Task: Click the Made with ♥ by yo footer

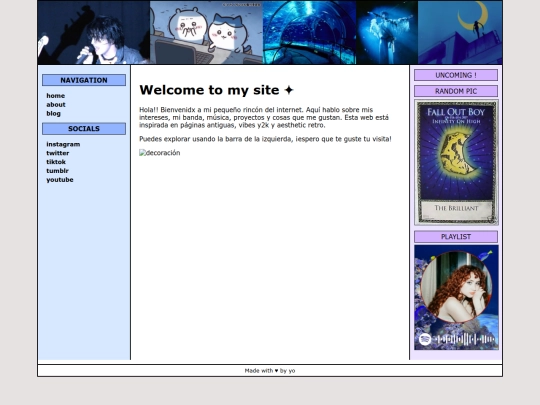Action: pyautogui.click(x=270, y=371)
